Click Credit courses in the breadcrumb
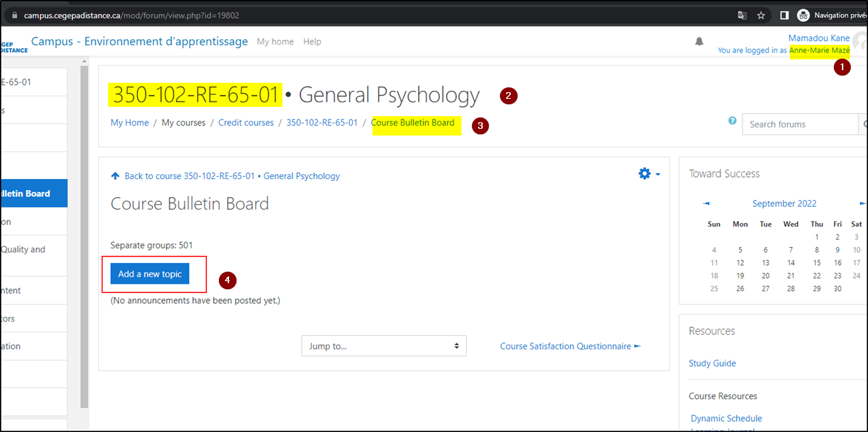This screenshot has height=432, width=868. point(246,123)
